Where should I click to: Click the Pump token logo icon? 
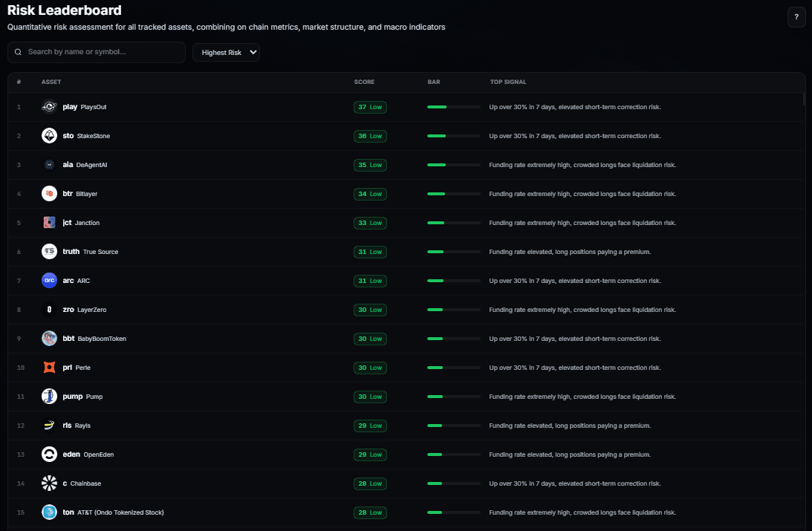coord(49,397)
